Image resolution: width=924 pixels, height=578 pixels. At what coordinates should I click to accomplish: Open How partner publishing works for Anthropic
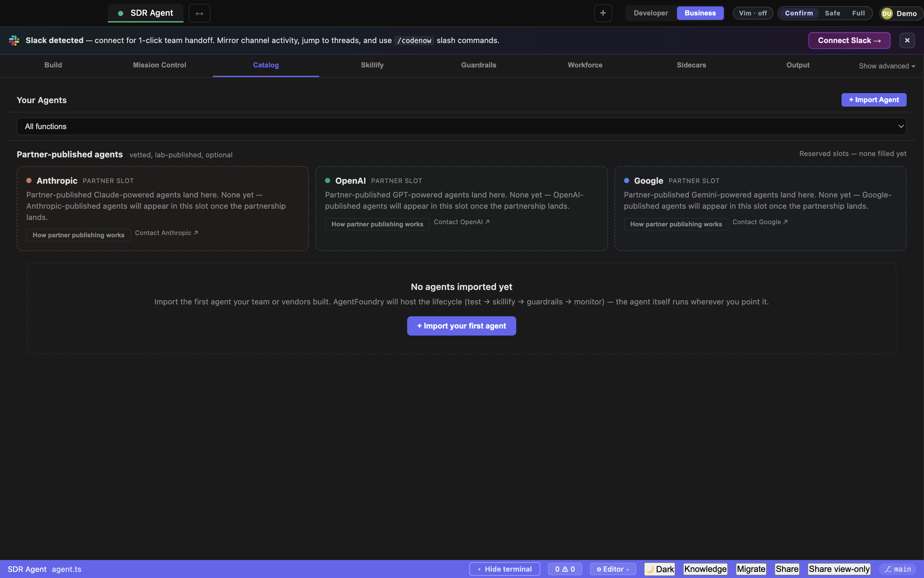(x=79, y=235)
